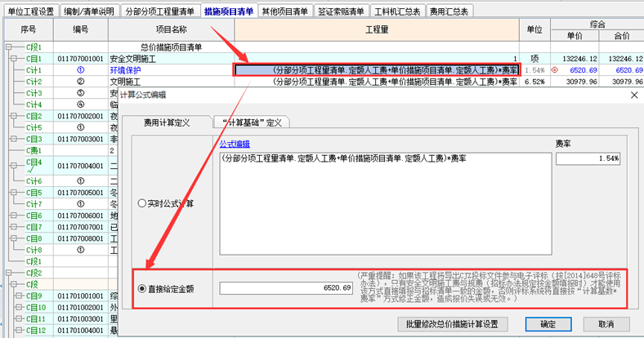Screen dimensions: 644x338
Task: Switch to 费用计算定义 tab in dialog
Action: (x=167, y=122)
